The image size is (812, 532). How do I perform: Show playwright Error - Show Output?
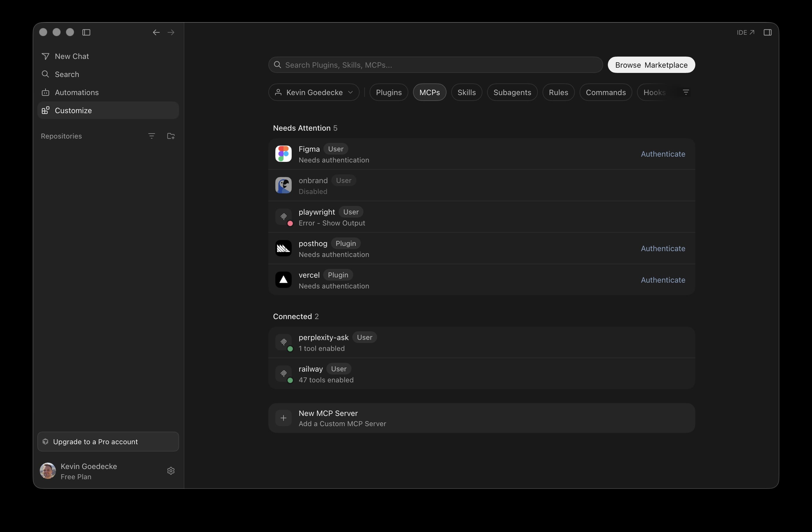[x=332, y=223]
